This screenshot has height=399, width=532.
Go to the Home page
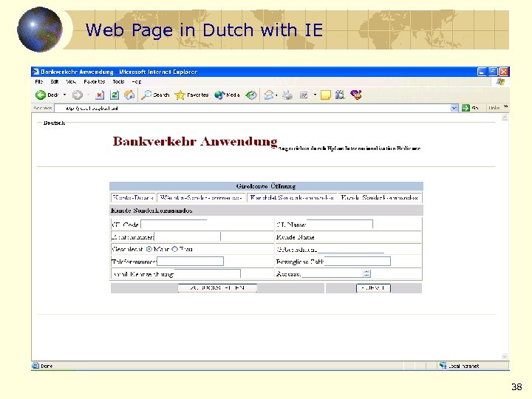(129, 95)
